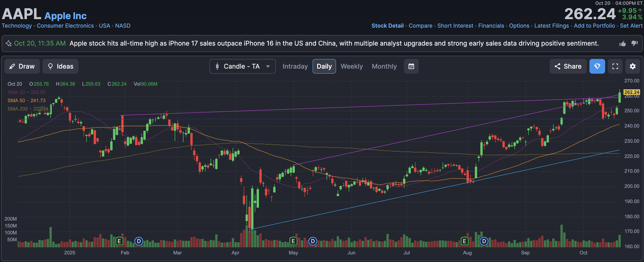This screenshot has height=262, width=644.
Task: Open the Ideas panel
Action: 61,66
